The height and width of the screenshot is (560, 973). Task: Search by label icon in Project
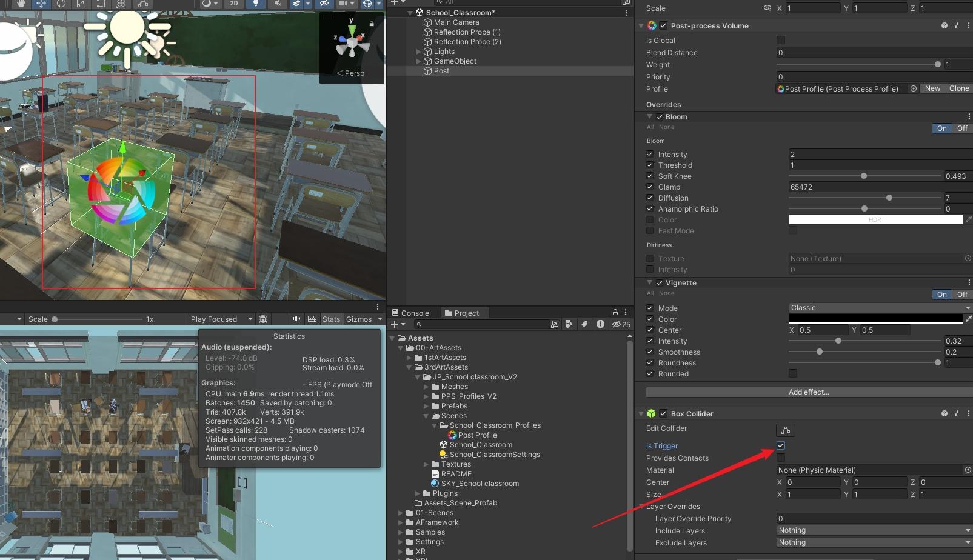click(584, 324)
